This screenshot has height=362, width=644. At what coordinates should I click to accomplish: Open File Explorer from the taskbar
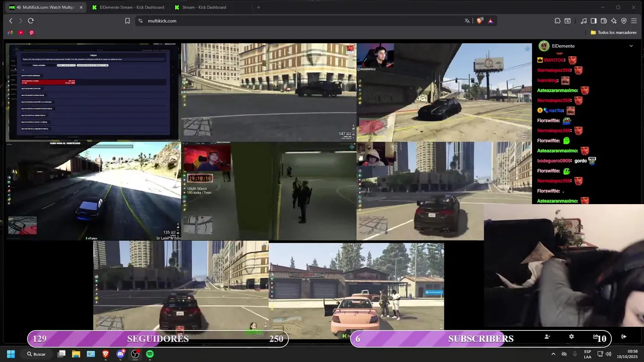pyautogui.click(x=76, y=354)
